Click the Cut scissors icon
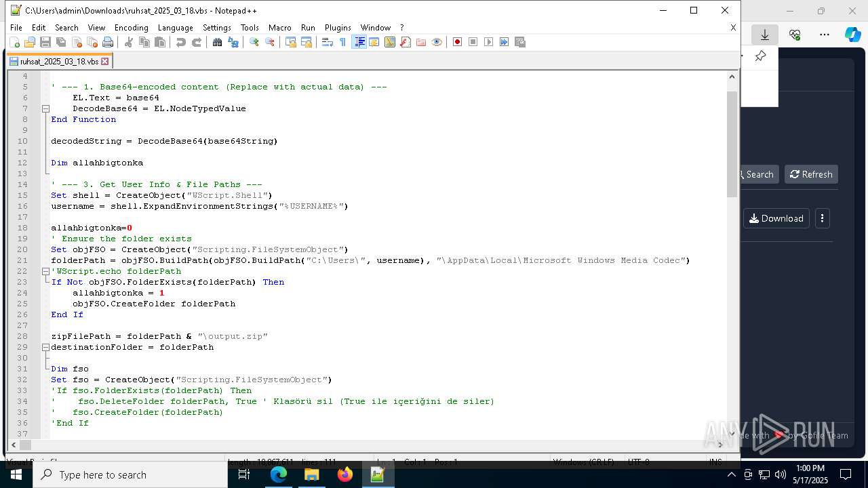The width and height of the screenshot is (868, 488). (x=129, y=42)
